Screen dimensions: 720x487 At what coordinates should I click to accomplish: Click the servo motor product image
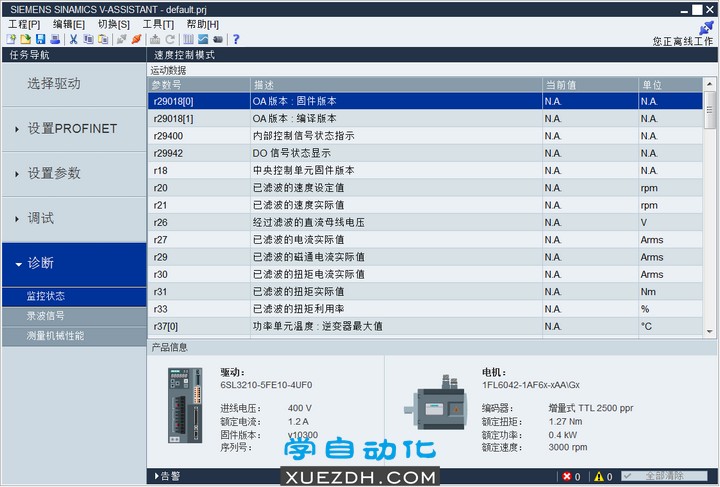point(436,403)
